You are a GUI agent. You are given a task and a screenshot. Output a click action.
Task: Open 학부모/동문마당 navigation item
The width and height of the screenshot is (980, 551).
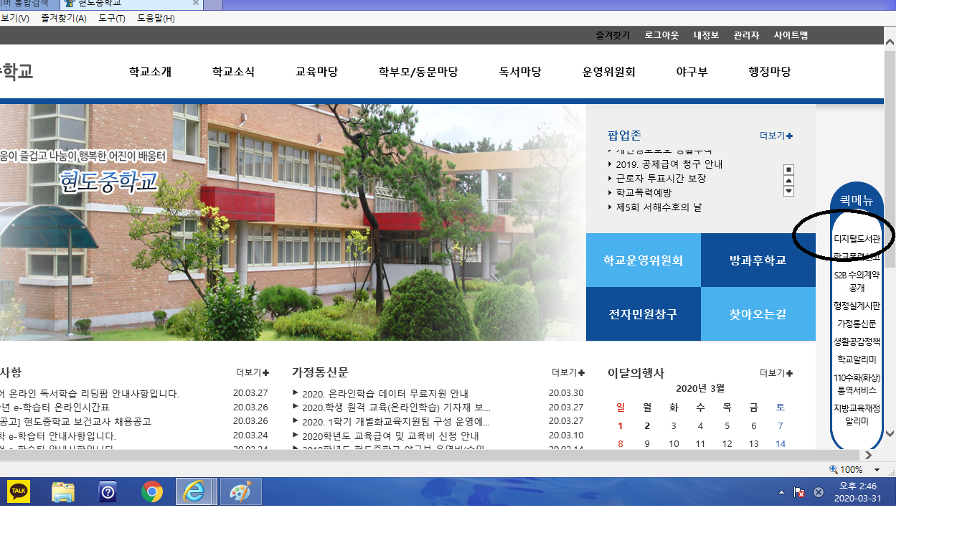[418, 72]
